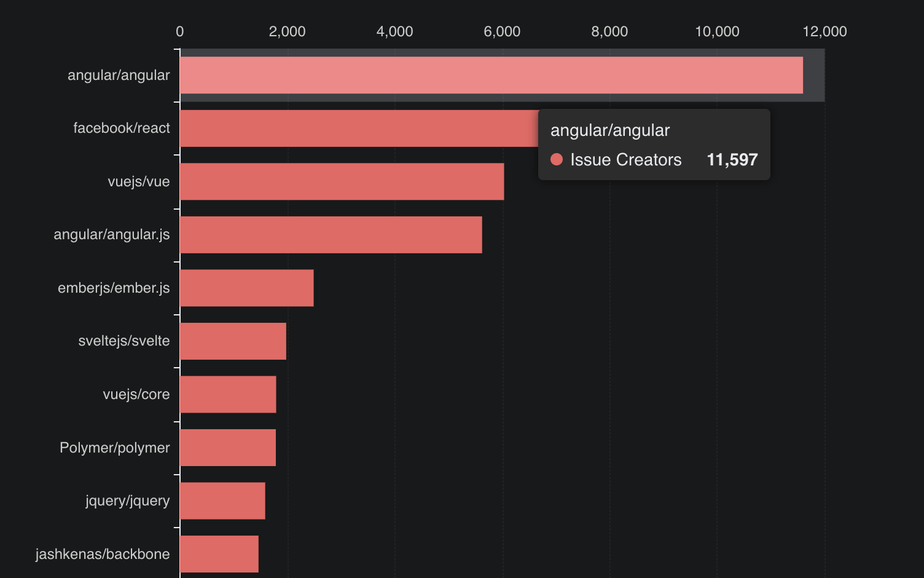Click the emberjs/ember.js row label
The height and width of the screenshot is (578, 924).
pyautogui.click(x=114, y=287)
